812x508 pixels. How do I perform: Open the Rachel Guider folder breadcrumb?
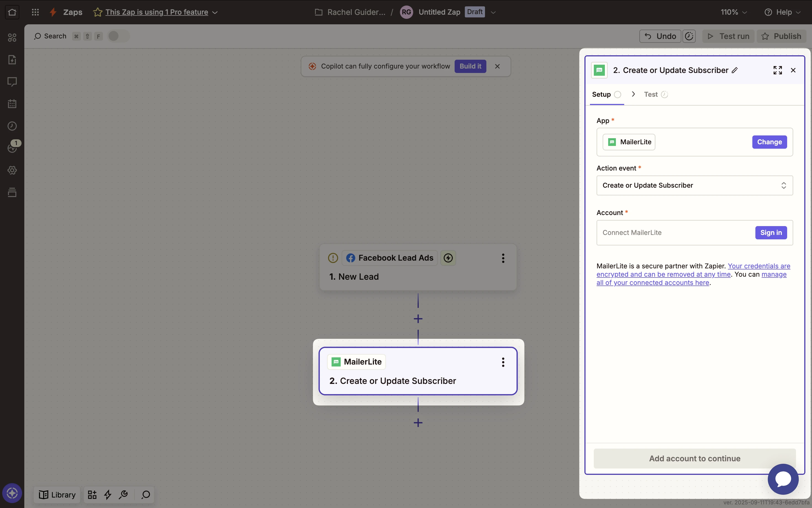350,12
